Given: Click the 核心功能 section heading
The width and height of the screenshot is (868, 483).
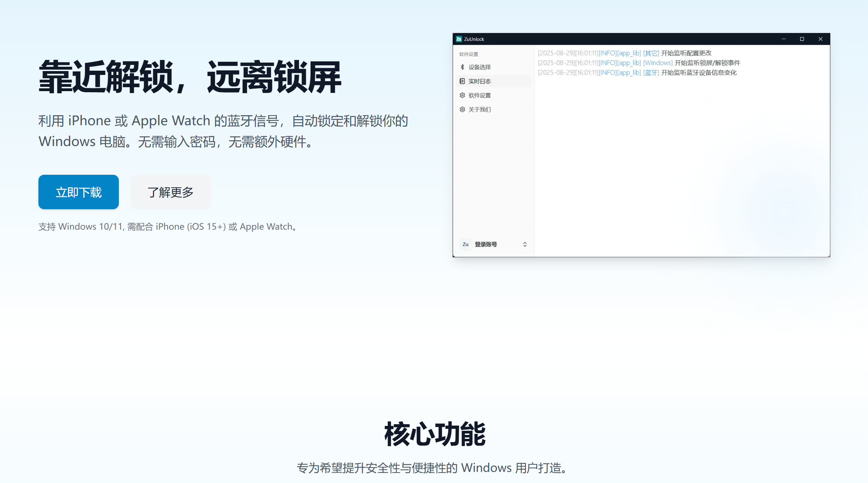Looking at the screenshot, I should pos(434,434).
